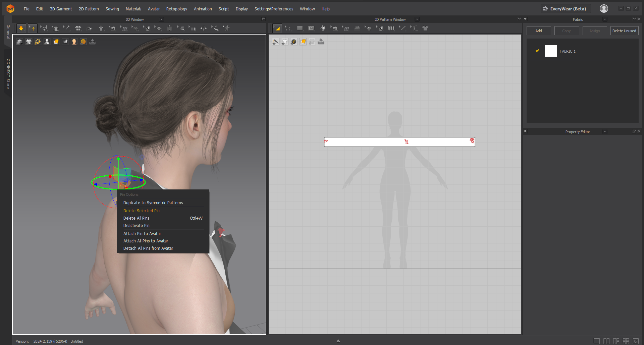Select the Select/Move tool in 3D toolbar
Image resolution: width=644 pixels, height=345 pixels.
click(x=33, y=28)
